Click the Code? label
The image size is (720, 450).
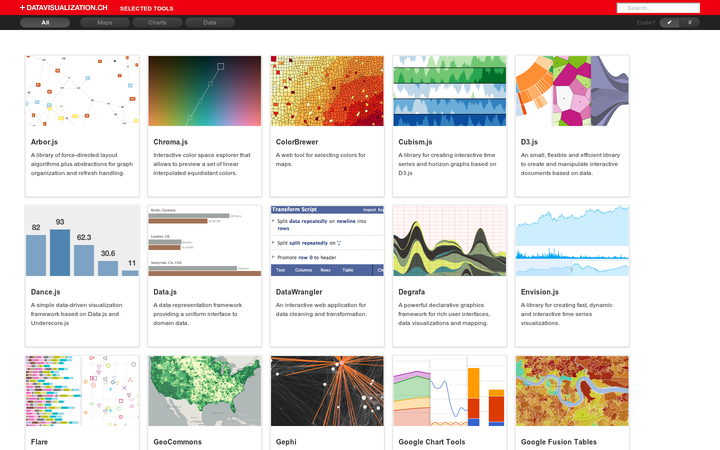[646, 22]
